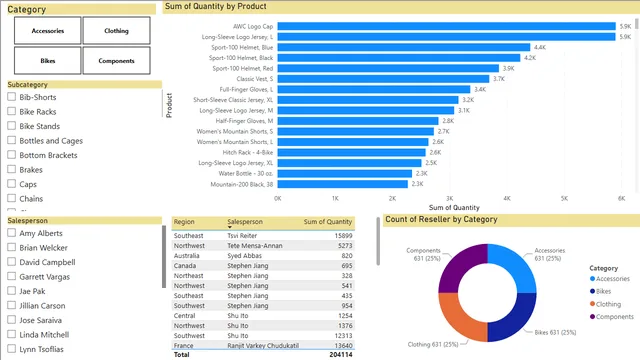
Task: Check the Jae Pak salesperson checkbox
Action: point(11,291)
